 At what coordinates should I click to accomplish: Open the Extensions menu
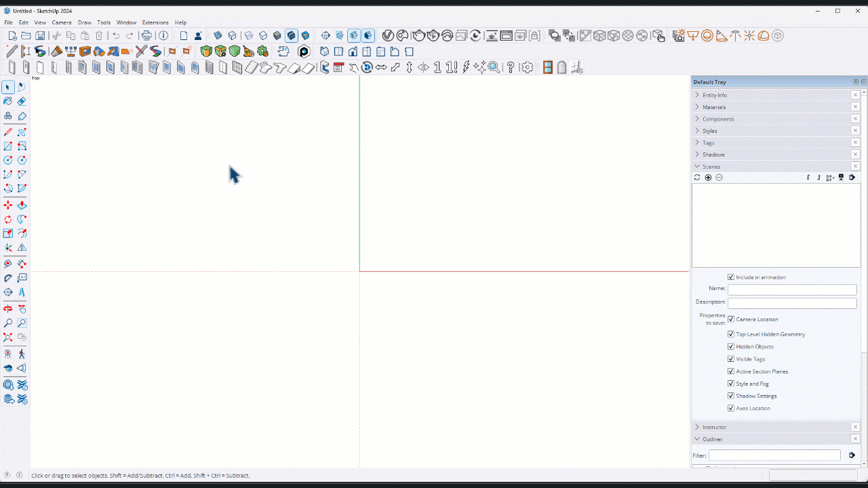coord(155,22)
